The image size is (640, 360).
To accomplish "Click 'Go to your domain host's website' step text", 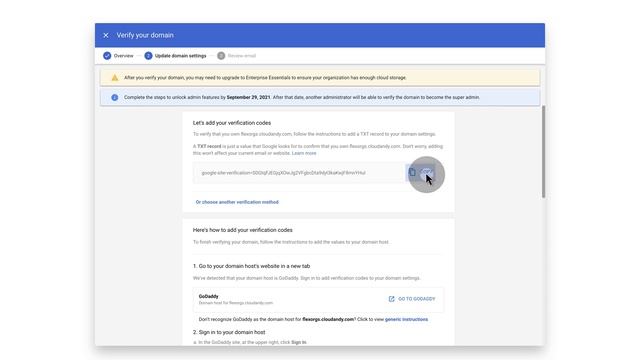I will 251,266.
